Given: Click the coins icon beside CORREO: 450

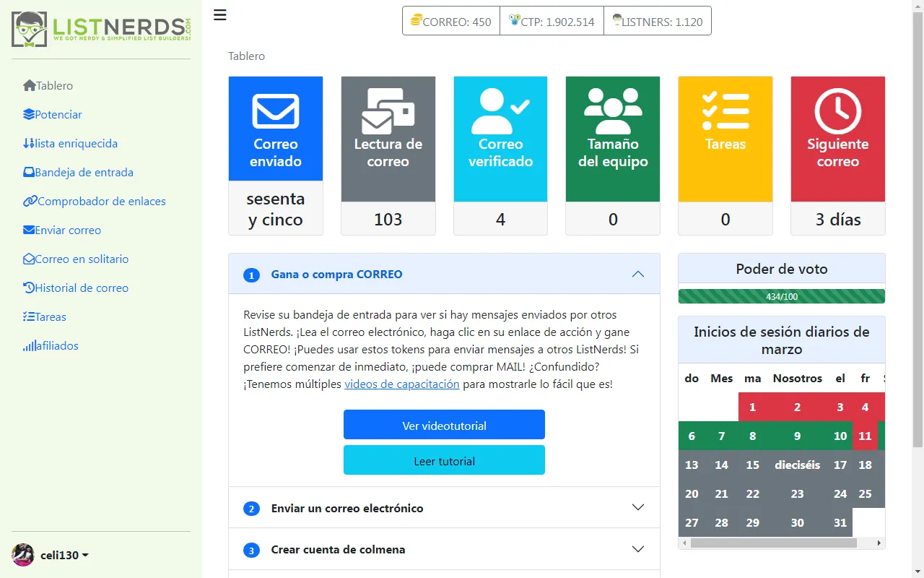Looking at the screenshot, I should coord(416,20).
